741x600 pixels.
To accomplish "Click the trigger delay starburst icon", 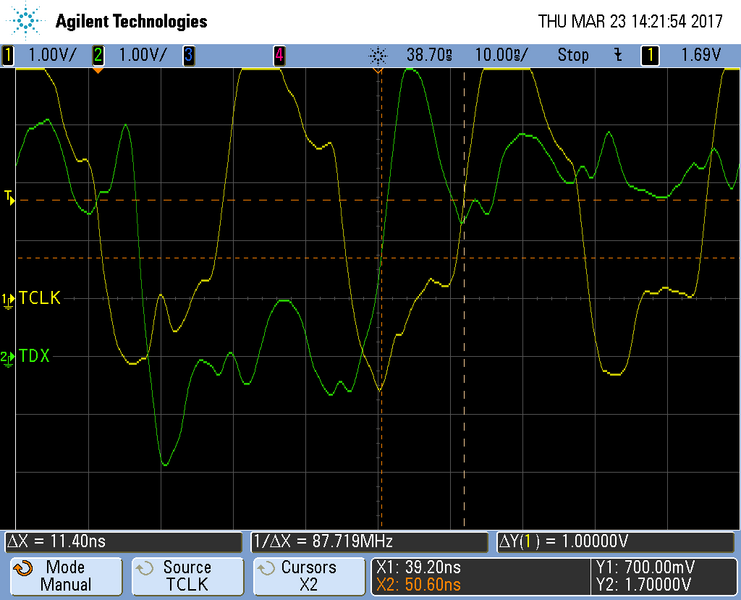I will [x=378, y=56].
